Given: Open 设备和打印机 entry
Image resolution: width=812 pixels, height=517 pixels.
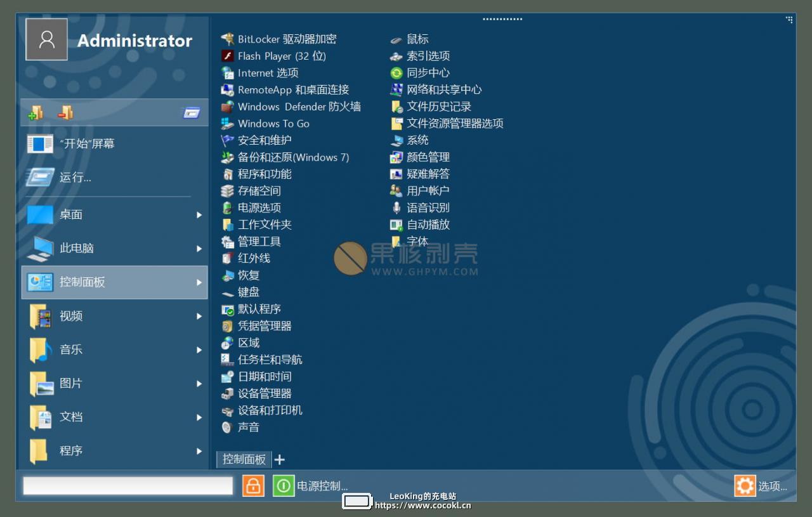Looking at the screenshot, I should [261, 410].
